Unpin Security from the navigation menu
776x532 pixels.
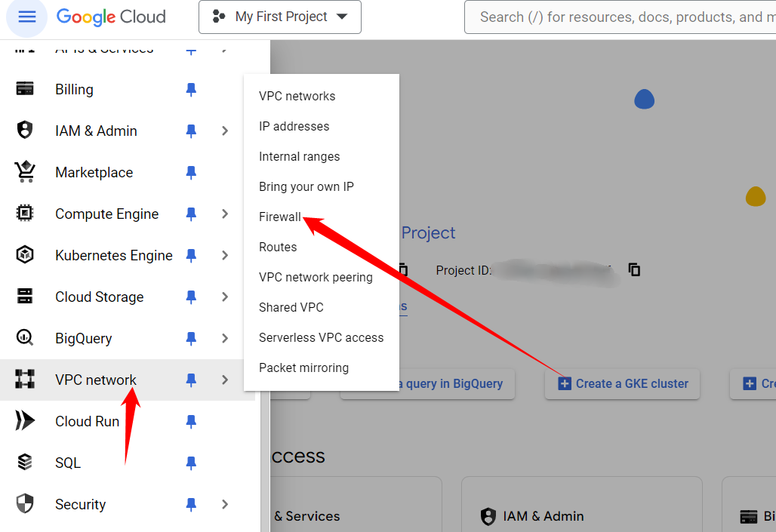[191, 505]
